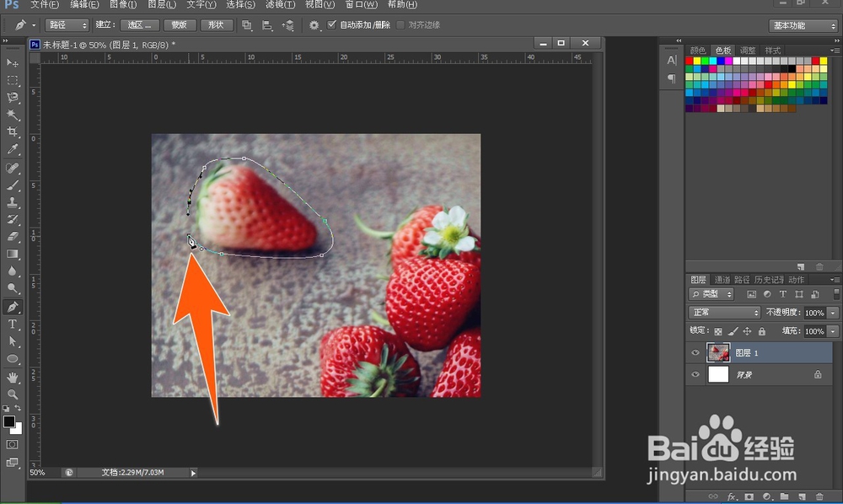843x504 pixels.
Task: Click the 选区... button
Action: [139, 25]
